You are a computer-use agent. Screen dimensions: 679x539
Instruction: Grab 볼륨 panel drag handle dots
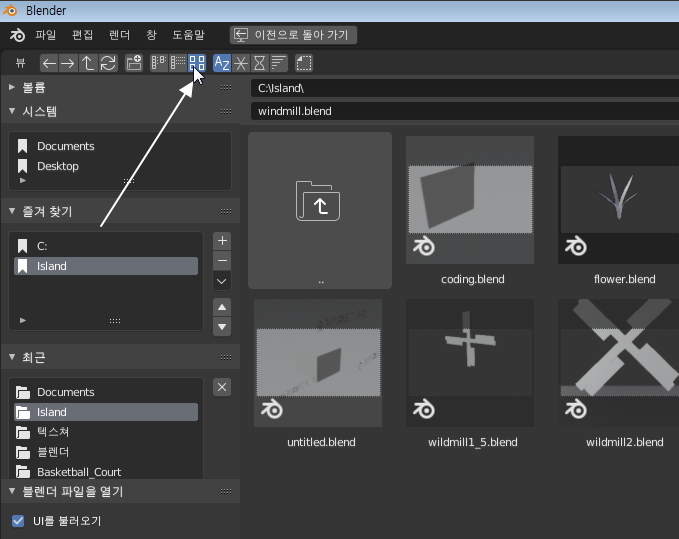pyautogui.click(x=226, y=87)
